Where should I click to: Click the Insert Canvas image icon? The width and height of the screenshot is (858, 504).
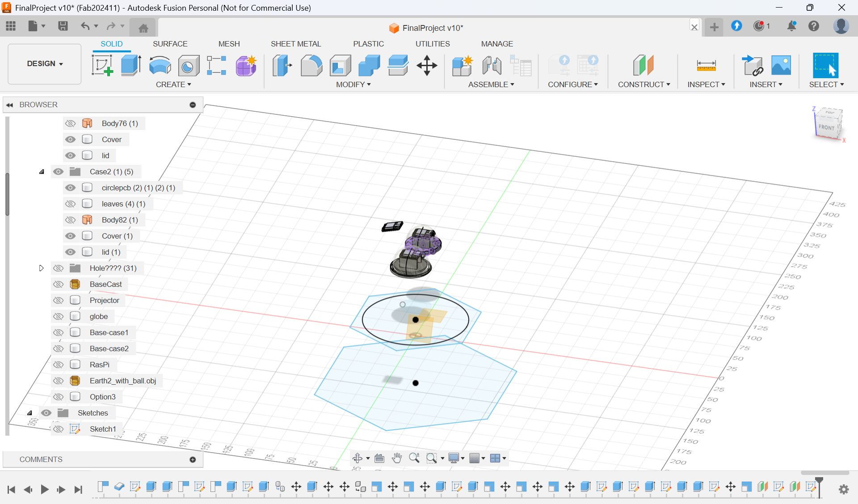[x=781, y=65]
